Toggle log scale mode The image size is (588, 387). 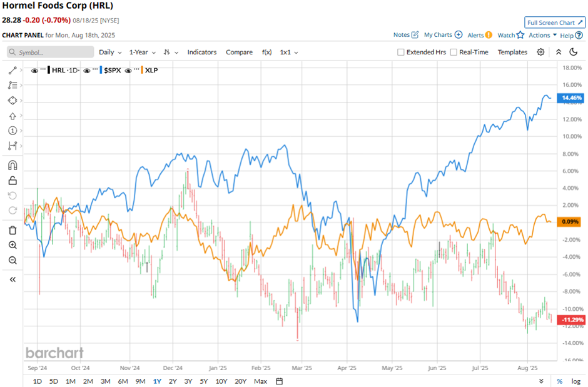point(575,381)
